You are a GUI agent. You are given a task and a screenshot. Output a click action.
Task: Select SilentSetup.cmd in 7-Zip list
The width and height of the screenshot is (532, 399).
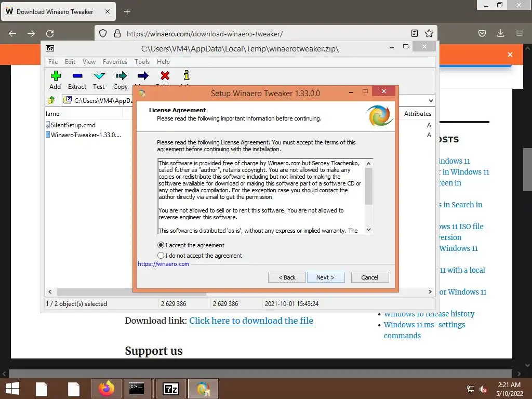73,125
